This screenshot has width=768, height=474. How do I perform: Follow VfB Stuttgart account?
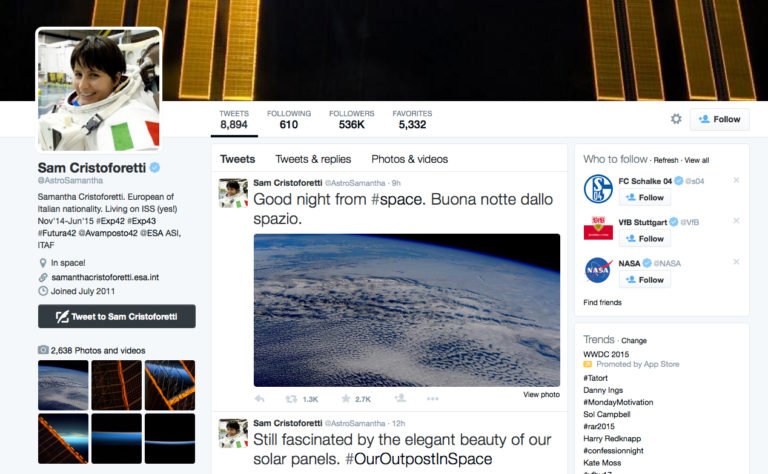point(645,238)
